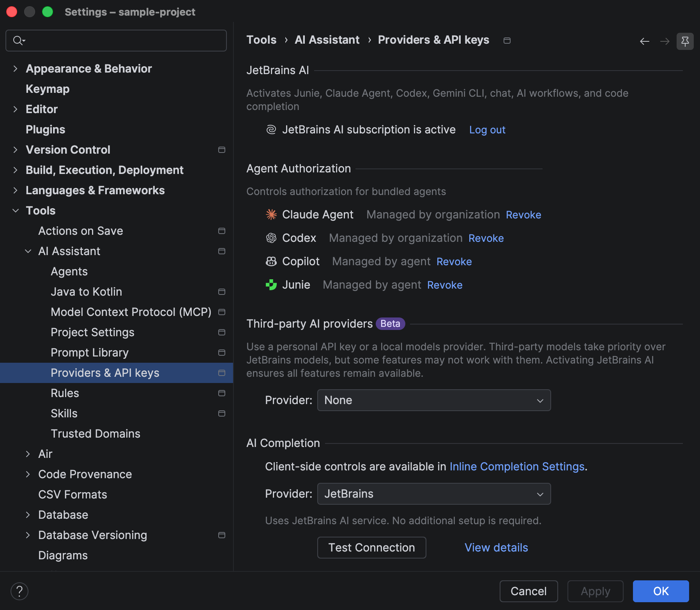Click project icon on Java to Kotlin row
This screenshot has width=700, height=610.
[222, 292]
